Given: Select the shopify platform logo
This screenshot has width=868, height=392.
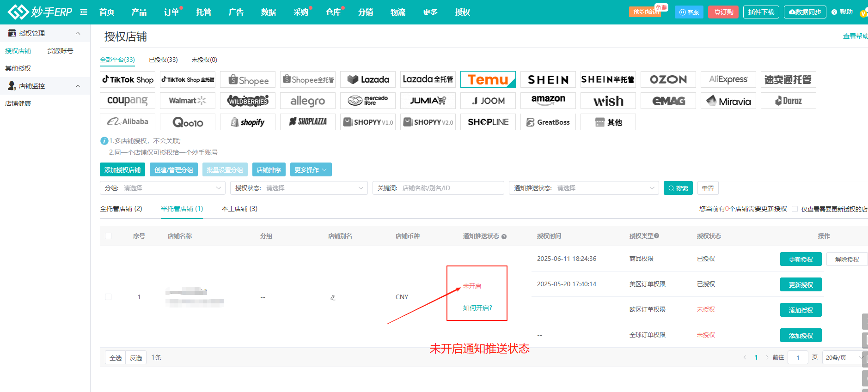Looking at the screenshot, I should (x=248, y=122).
